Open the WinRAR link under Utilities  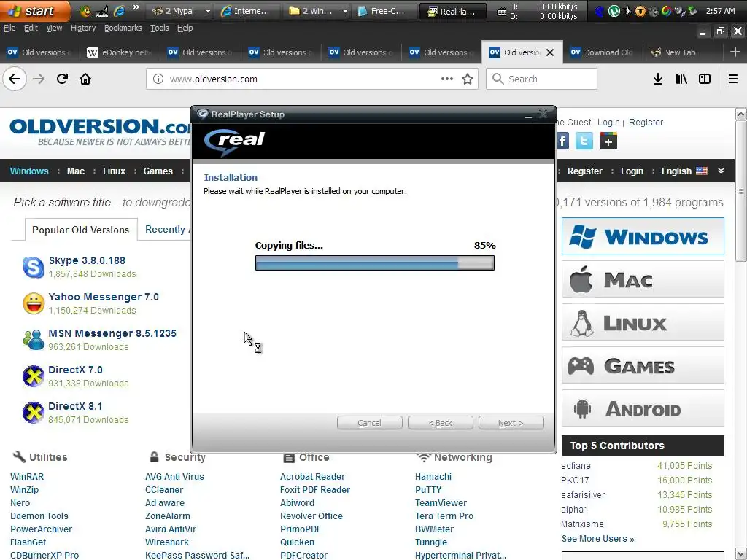[27, 477]
